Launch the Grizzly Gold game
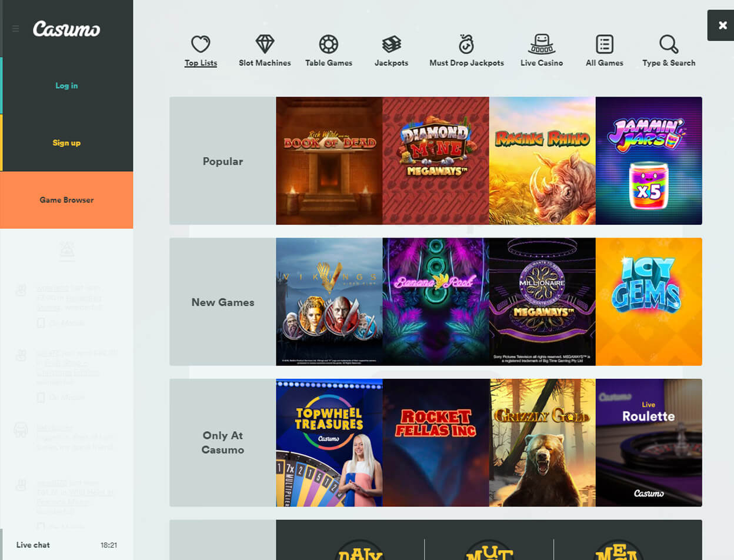 coord(542,443)
